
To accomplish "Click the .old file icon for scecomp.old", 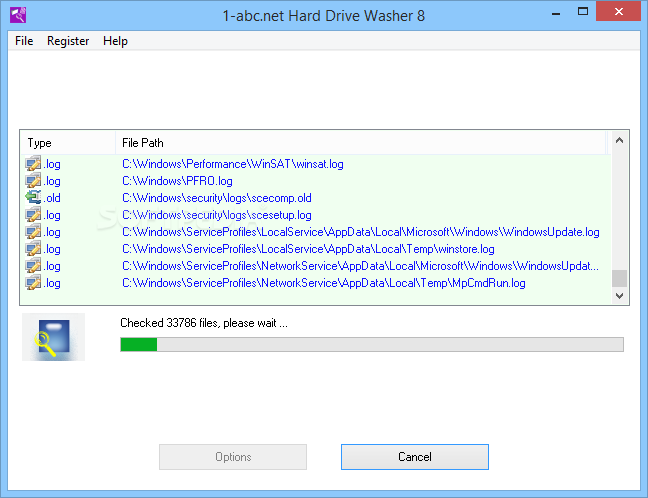I will point(33,198).
